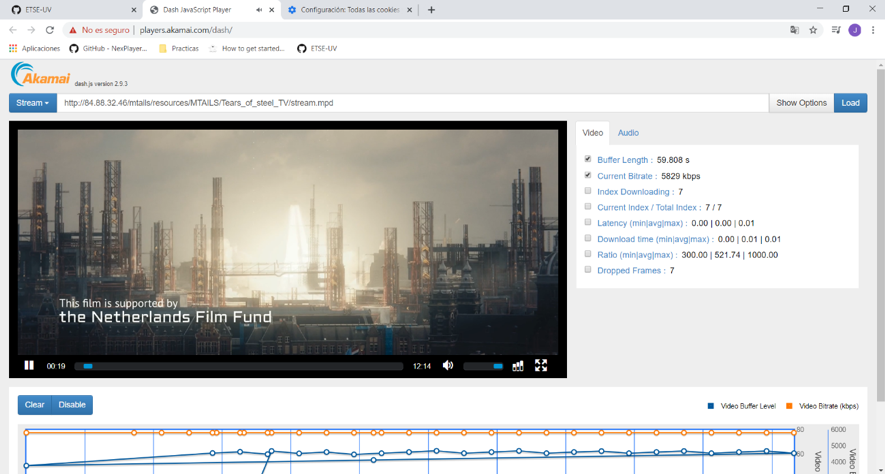Click the 12:14 duration text
The width and height of the screenshot is (885, 474).
422,366
